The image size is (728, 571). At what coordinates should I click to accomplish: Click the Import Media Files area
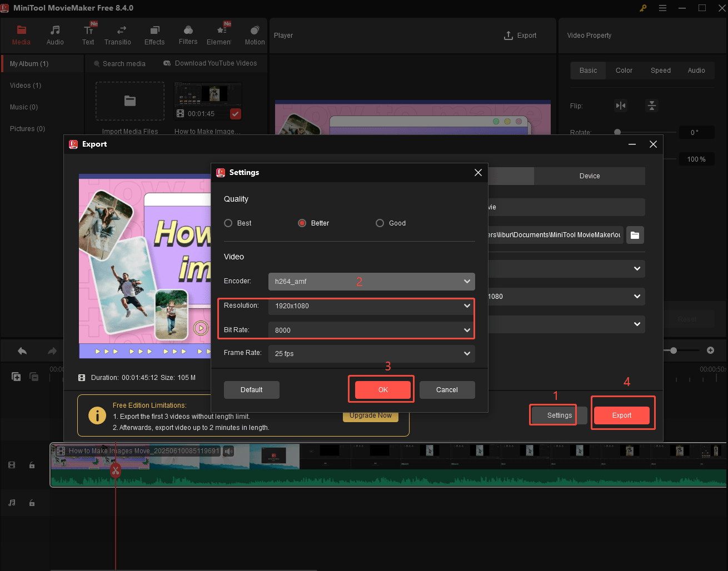[x=129, y=101]
